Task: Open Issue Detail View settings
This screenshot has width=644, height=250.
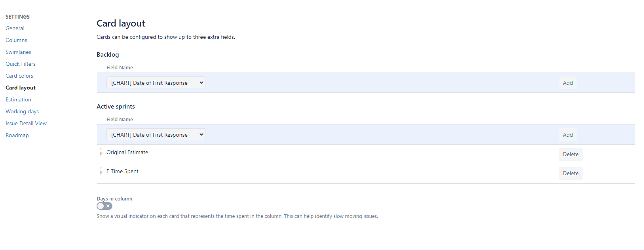Action: point(26,123)
